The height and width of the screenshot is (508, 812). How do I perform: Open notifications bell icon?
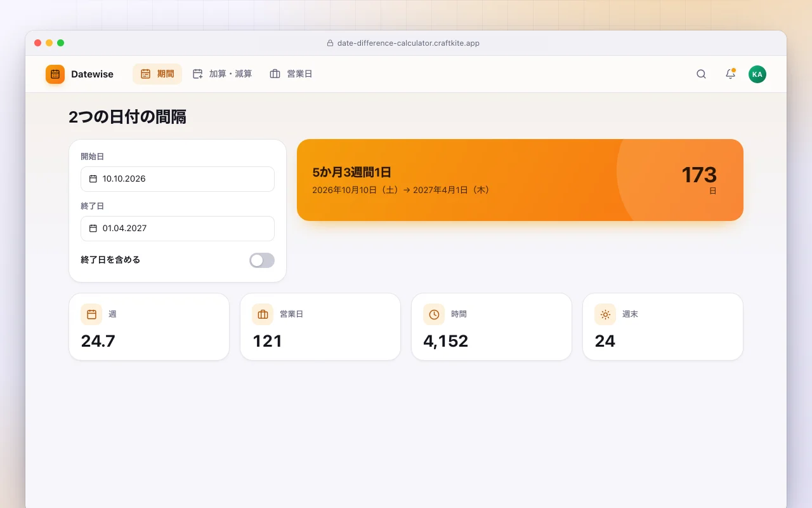pyautogui.click(x=730, y=74)
